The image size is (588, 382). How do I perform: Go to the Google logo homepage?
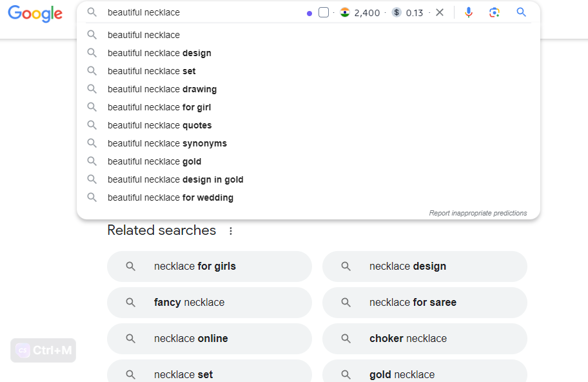coord(35,14)
